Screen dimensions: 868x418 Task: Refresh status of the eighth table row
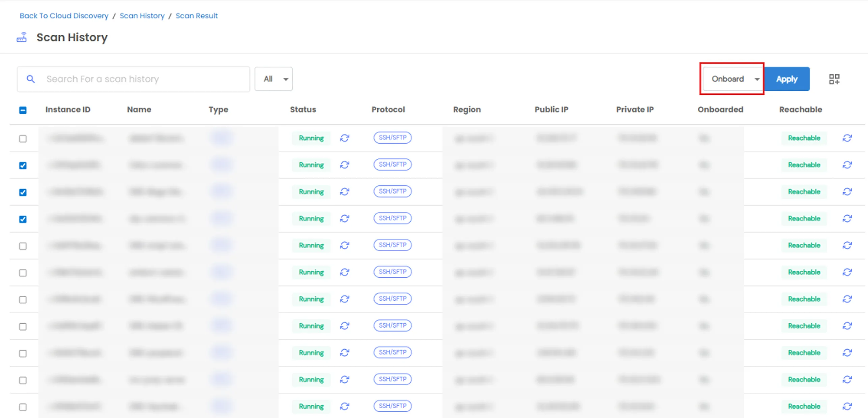[x=344, y=326]
